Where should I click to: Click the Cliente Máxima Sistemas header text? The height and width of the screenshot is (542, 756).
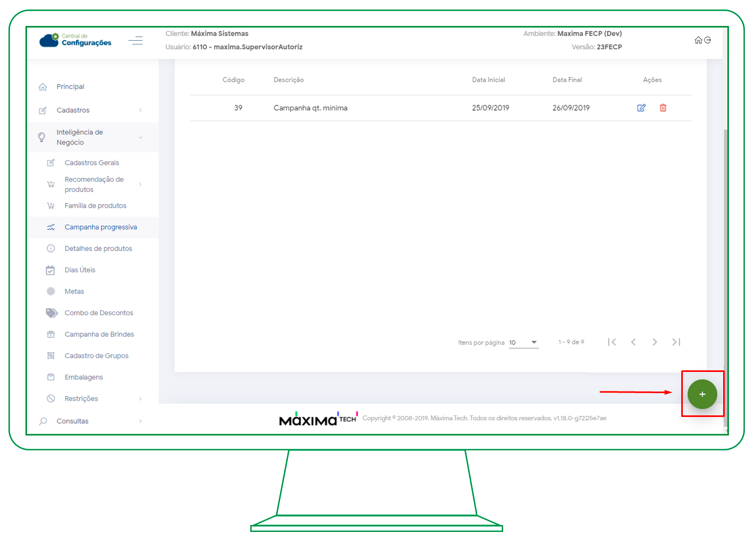pyautogui.click(x=207, y=34)
